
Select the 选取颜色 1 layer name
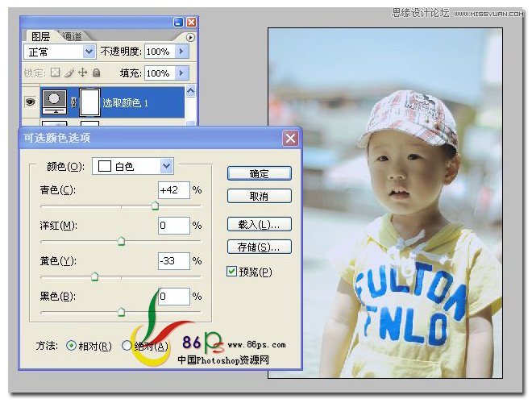125,103
